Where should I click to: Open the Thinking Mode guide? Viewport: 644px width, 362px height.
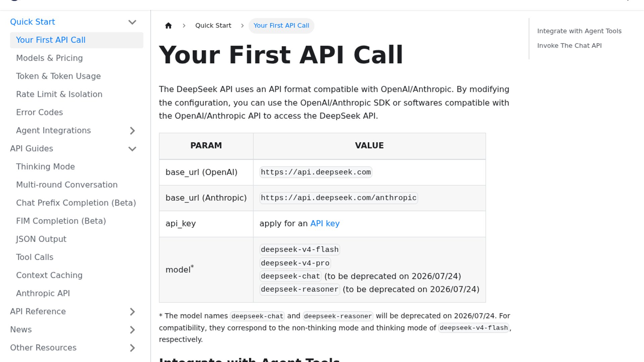pyautogui.click(x=45, y=167)
